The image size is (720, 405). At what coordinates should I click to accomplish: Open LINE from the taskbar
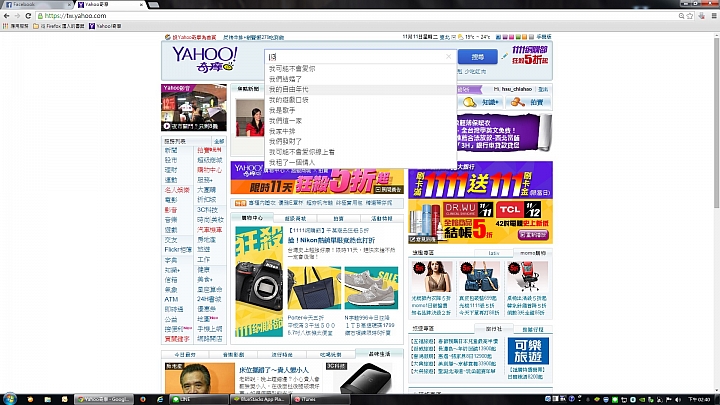198,399
